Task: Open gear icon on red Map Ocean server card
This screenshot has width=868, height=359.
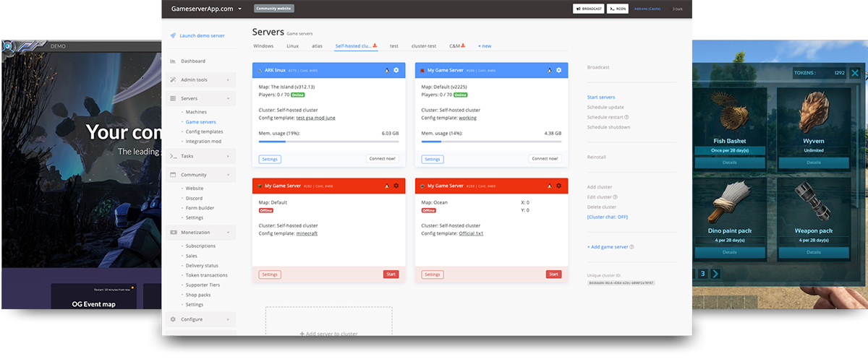Action: (558, 186)
